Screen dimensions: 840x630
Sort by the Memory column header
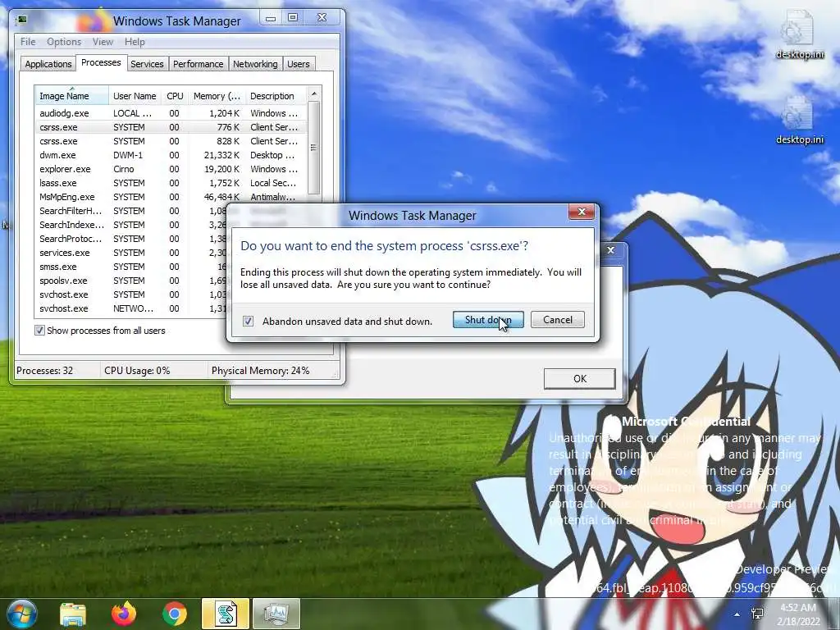pos(217,96)
